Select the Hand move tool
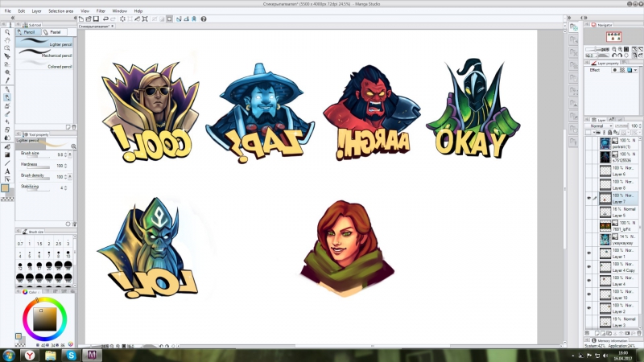 pos(7,40)
